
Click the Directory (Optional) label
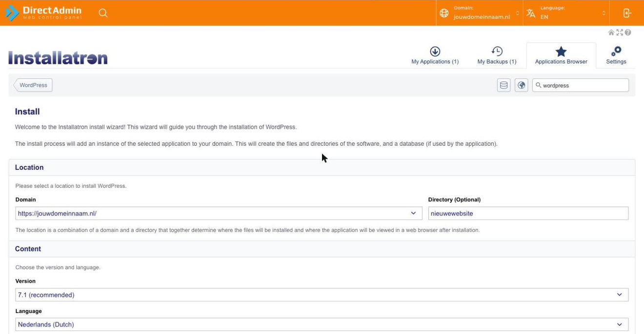[454, 200]
